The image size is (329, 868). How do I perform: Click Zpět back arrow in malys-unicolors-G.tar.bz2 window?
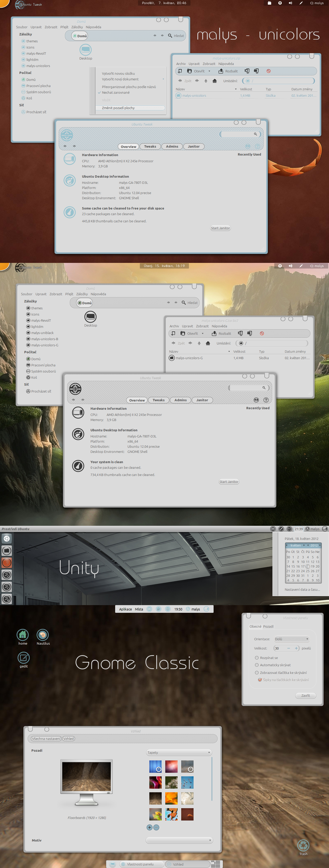pos(173,343)
